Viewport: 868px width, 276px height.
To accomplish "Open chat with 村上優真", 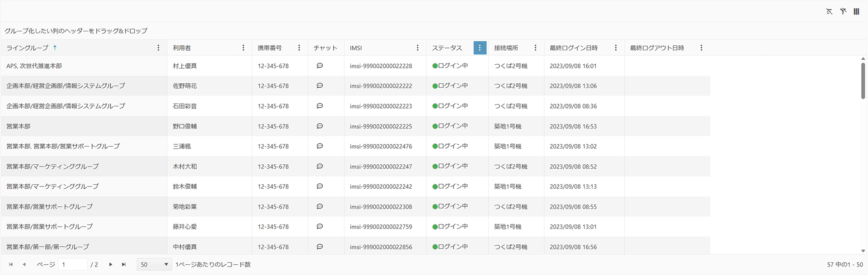I will 320,66.
